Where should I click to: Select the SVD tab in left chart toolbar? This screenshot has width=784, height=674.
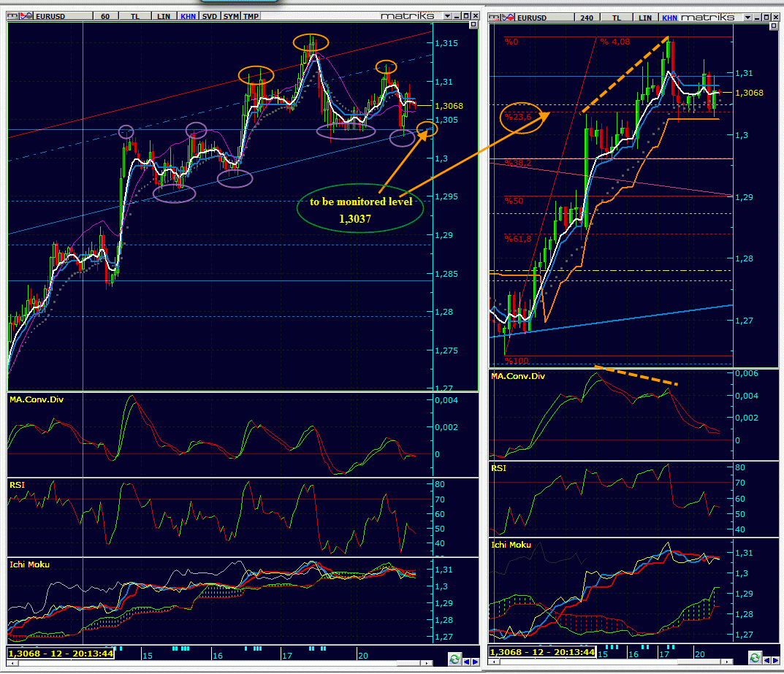(x=210, y=15)
